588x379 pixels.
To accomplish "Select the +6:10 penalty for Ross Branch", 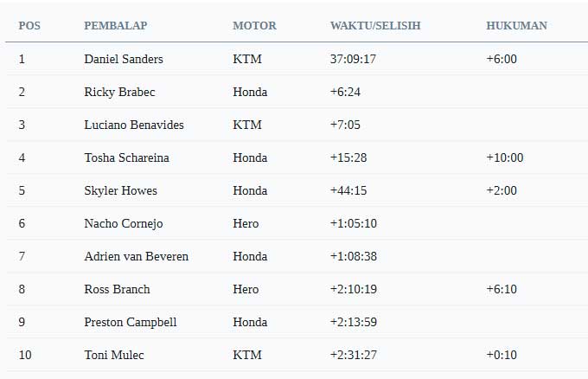I will pyautogui.click(x=502, y=289).
